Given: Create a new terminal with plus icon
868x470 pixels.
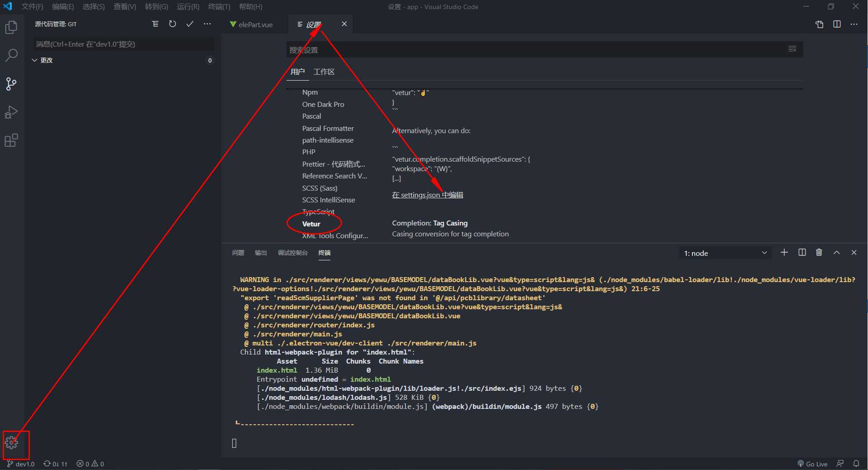Looking at the screenshot, I should pyautogui.click(x=784, y=252).
